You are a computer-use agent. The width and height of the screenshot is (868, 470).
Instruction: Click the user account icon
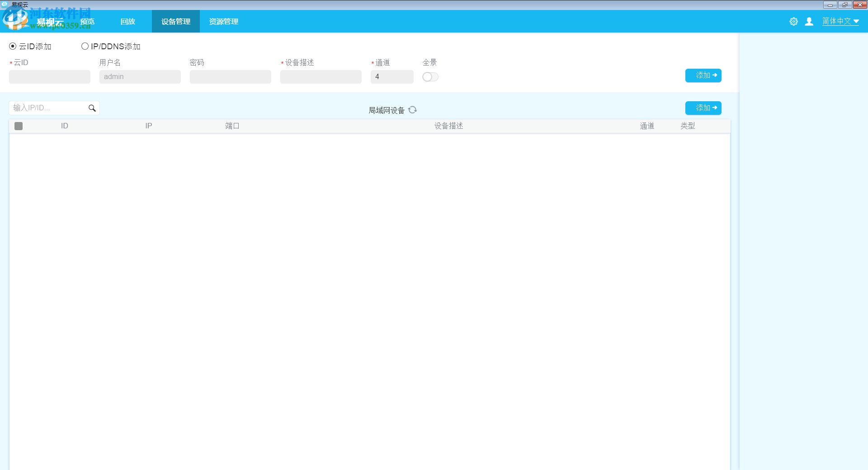(809, 21)
